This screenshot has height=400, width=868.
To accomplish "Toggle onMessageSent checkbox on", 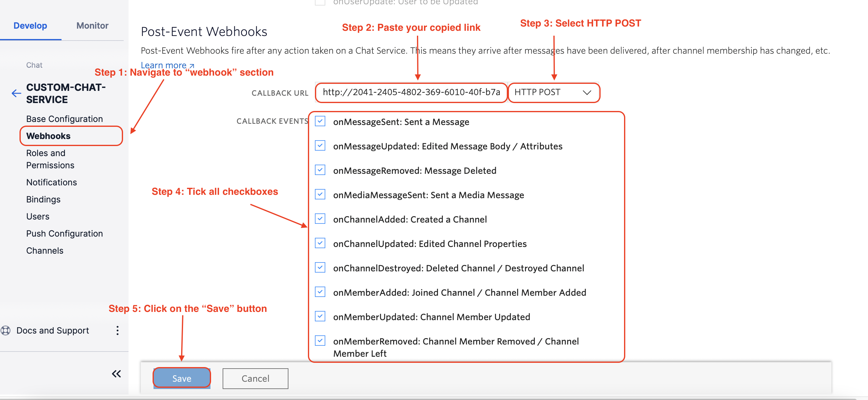I will (x=320, y=121).
